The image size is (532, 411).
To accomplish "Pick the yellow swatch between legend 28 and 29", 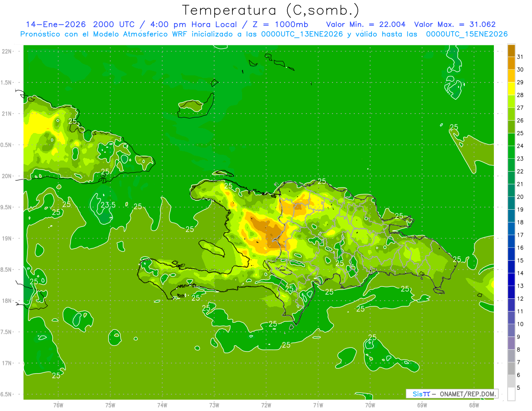I will (x=511, y=89).
